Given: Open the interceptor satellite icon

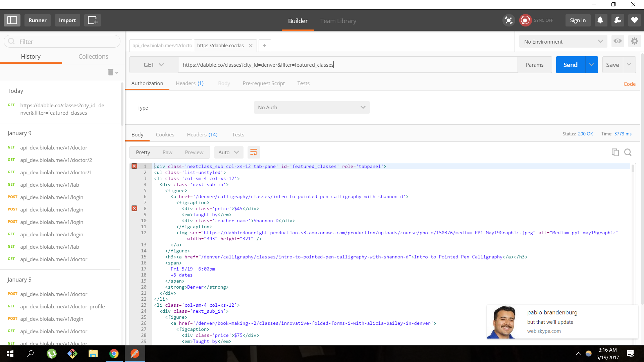Looking at the screenshot, I should pyautogui.click(x=508, y=20).
